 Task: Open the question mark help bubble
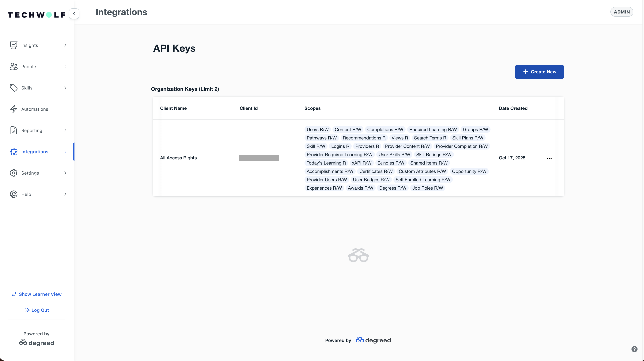(x=634, y=349)
